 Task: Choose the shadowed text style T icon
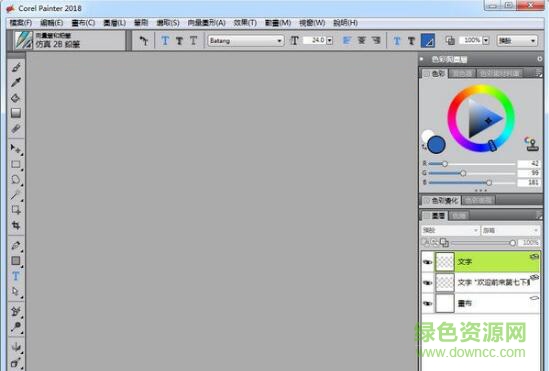pyautogui.click(x=179, y=41)
